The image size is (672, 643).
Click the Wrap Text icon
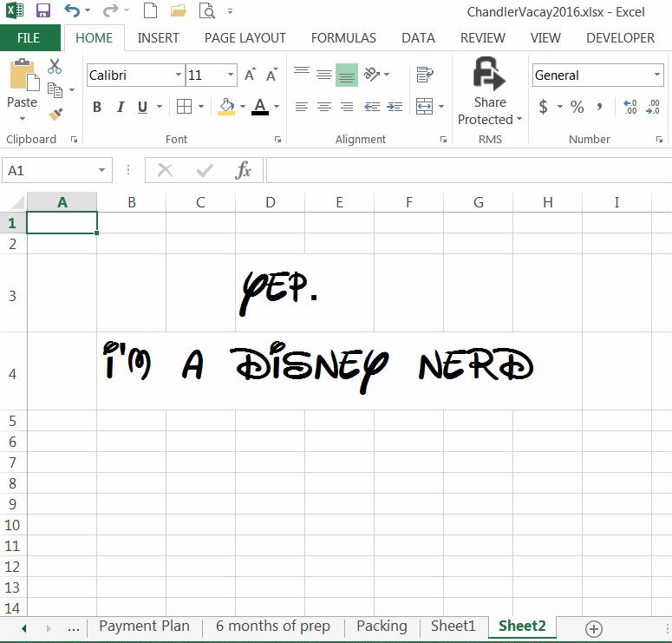point(425,75)
